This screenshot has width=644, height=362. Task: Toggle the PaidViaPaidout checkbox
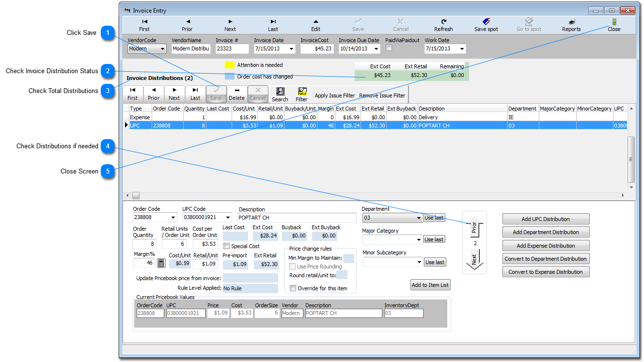point(389,48)
